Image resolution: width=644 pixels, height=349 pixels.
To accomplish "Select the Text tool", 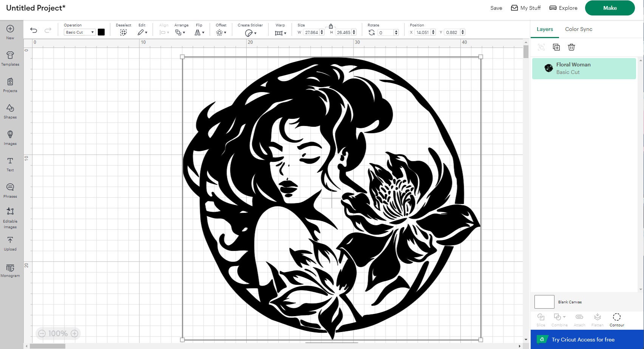I will 10,165.
